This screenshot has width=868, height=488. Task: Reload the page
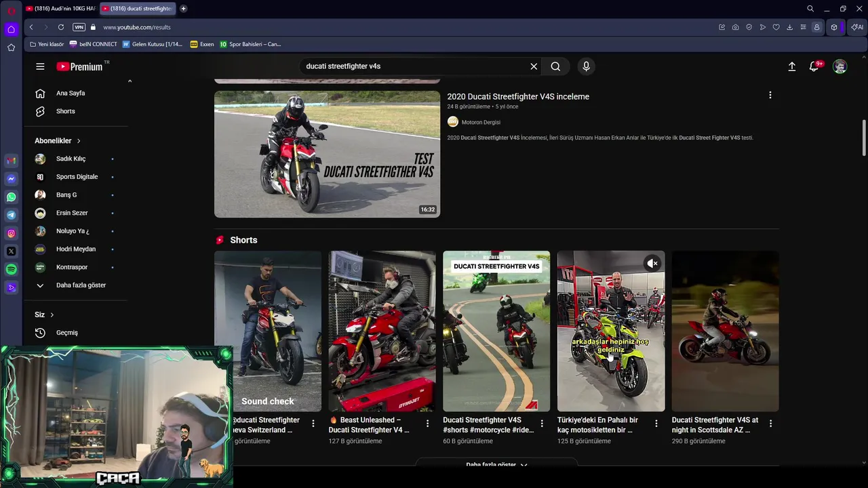point(61,27)
